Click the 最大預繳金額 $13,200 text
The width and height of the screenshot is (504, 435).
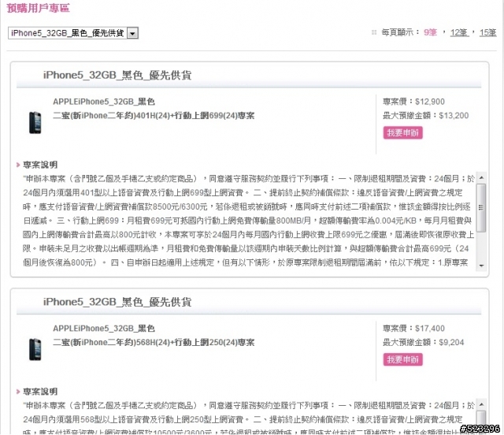click(425, 116)
